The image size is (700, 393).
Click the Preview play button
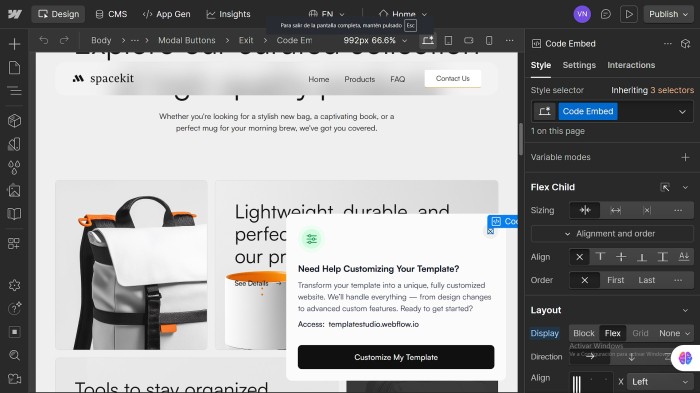click(x=629, y=14)
